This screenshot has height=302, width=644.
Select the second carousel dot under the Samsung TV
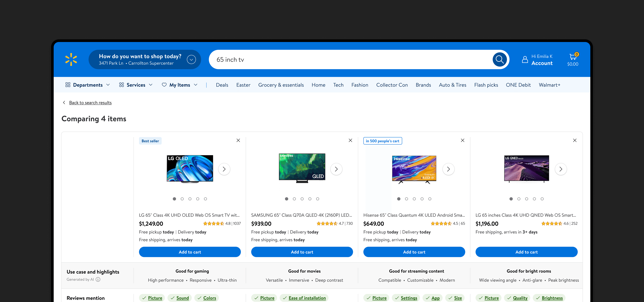(x=294, y=199)
